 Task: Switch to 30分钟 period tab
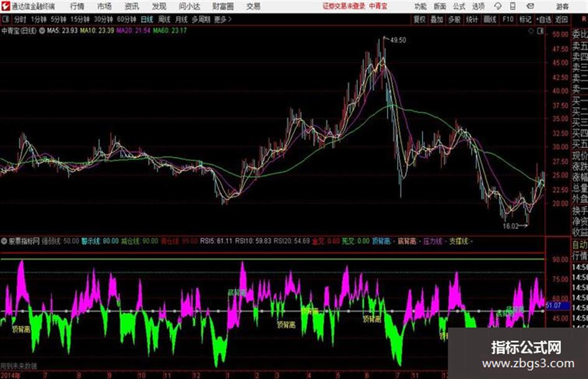click(x=103, y=19)
